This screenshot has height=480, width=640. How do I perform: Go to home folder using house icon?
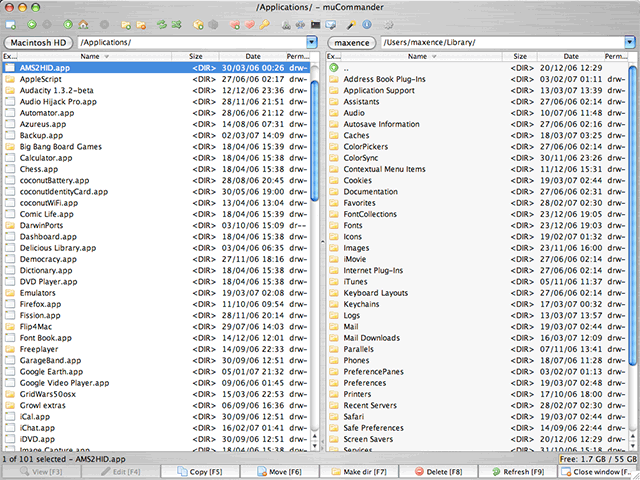83,25
